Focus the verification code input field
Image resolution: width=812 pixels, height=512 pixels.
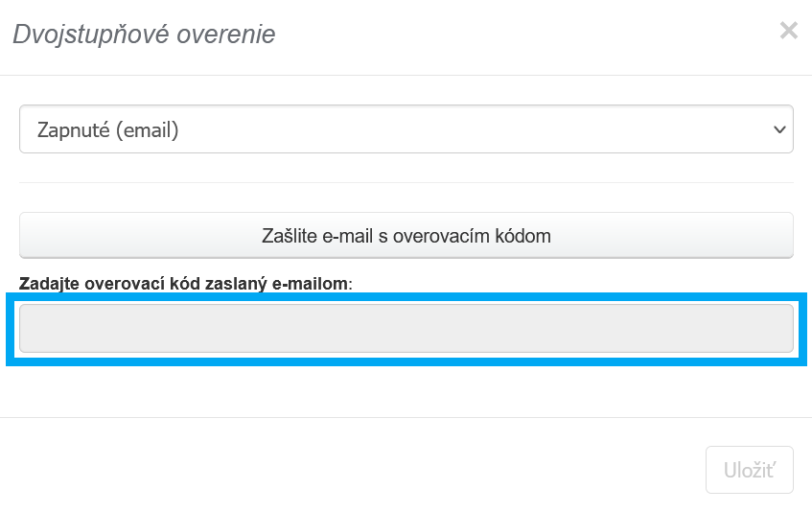(406, 329)
